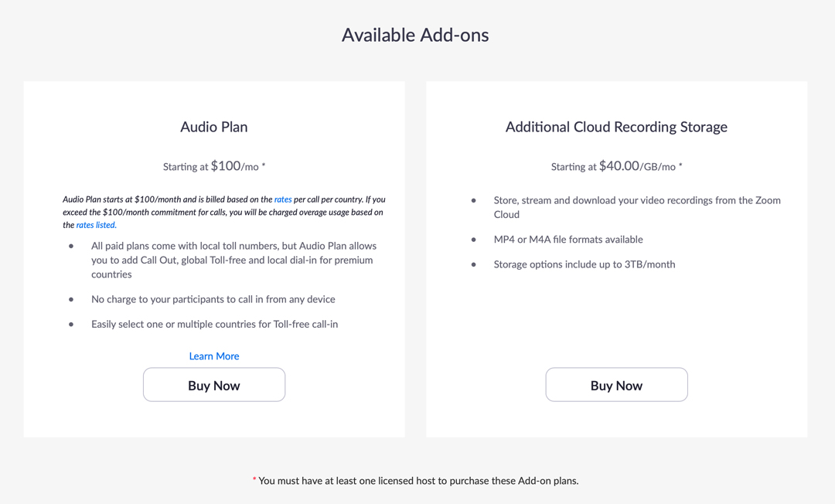This screenshot has width=835, height=504.
Task: Select the Audio Plan card title
Action: [214, 127]
